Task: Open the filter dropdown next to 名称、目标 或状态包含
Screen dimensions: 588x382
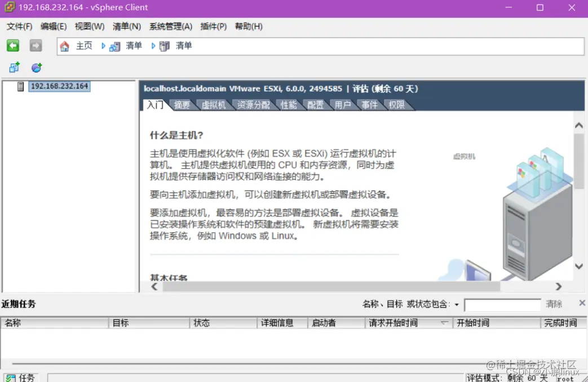Action: coord(457,304)
